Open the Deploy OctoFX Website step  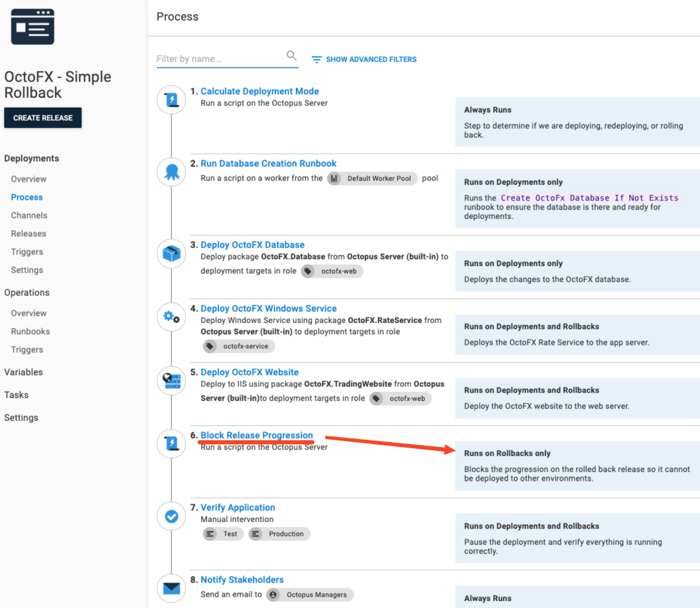click(x=249, y=372)
